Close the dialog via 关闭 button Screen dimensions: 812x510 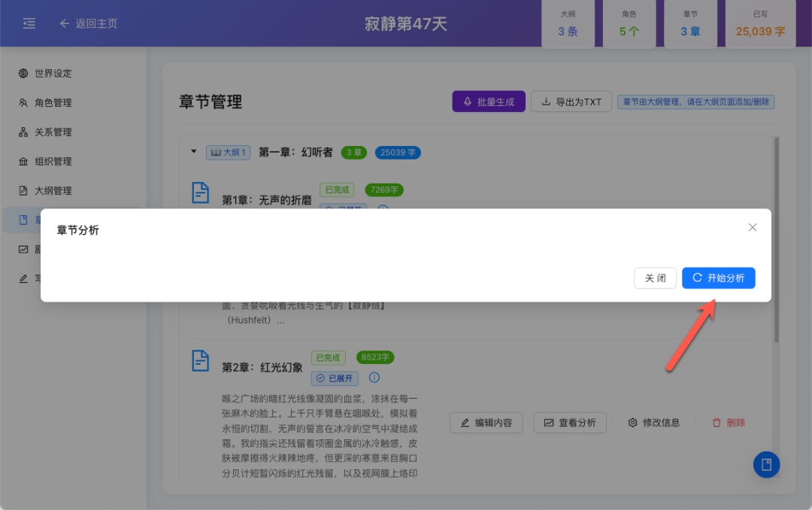[x=655, y=278]
